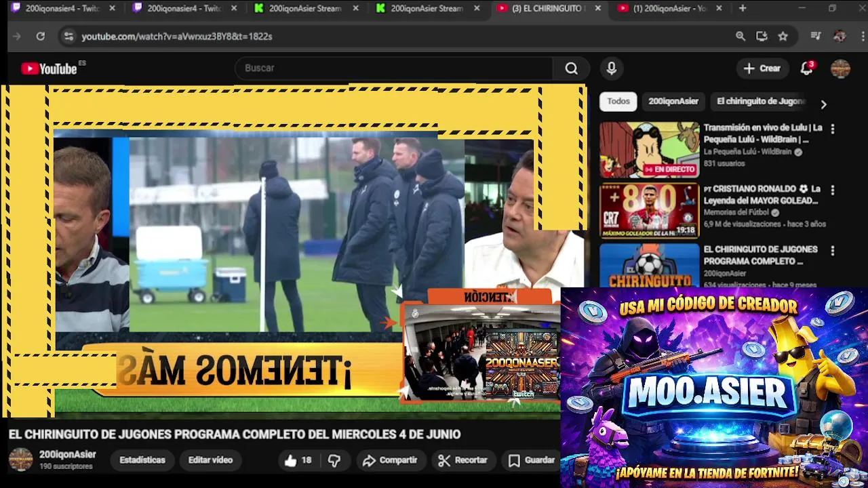
Task: Switch to first 200iqonAsier Stream Kick tab
Action: pos(307,8)
